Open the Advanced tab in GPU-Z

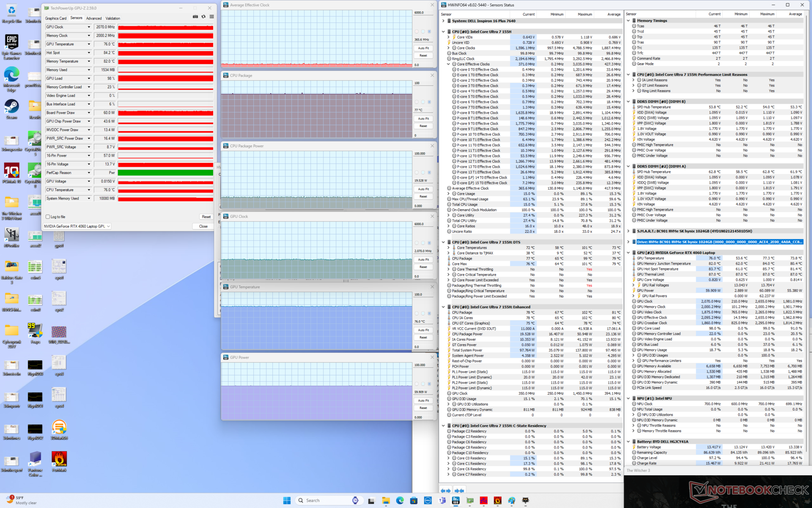94,18
